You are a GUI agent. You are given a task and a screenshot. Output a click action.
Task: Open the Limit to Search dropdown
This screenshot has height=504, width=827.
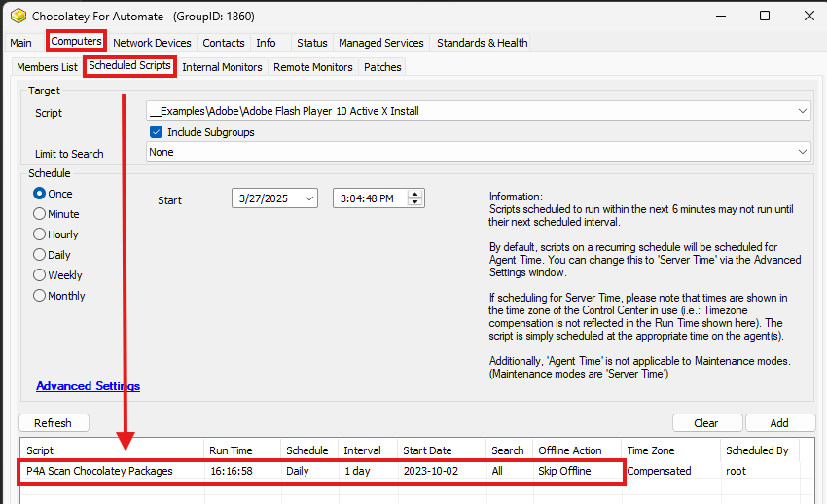coord(801,152)
